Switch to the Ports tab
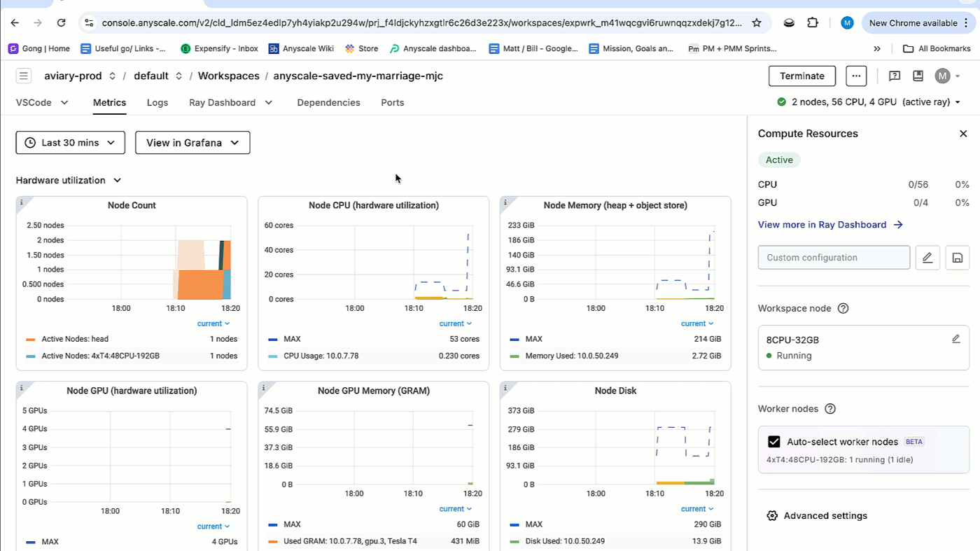Image resolution: width=980 pixels, height=551 pixels. click(x=393, y=102)
